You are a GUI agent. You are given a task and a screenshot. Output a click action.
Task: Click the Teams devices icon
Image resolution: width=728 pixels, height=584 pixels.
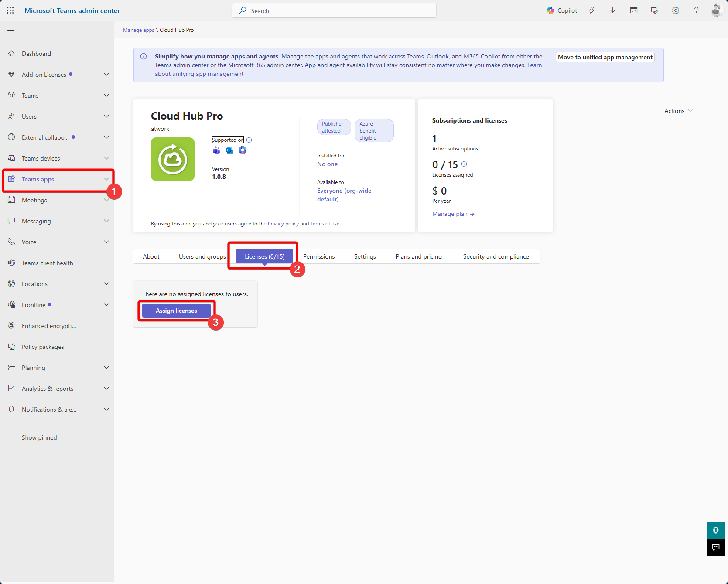pos(11,158)
